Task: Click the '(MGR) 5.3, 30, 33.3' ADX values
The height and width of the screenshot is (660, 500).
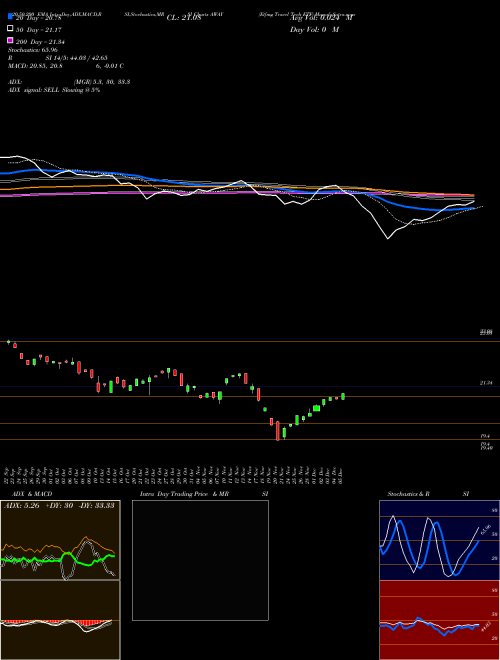Action: (102, 82)
